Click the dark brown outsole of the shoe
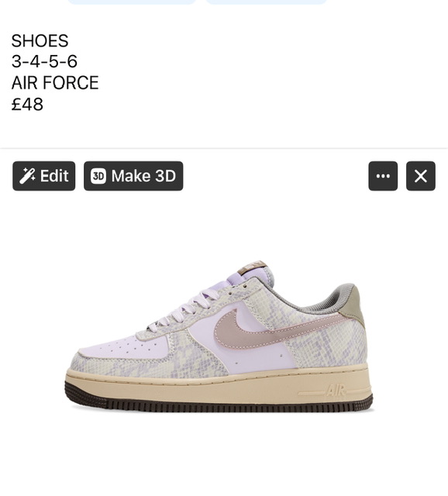The height and width of the screenshot is (496, 448). pyautogui.click(x=219, y=403)
